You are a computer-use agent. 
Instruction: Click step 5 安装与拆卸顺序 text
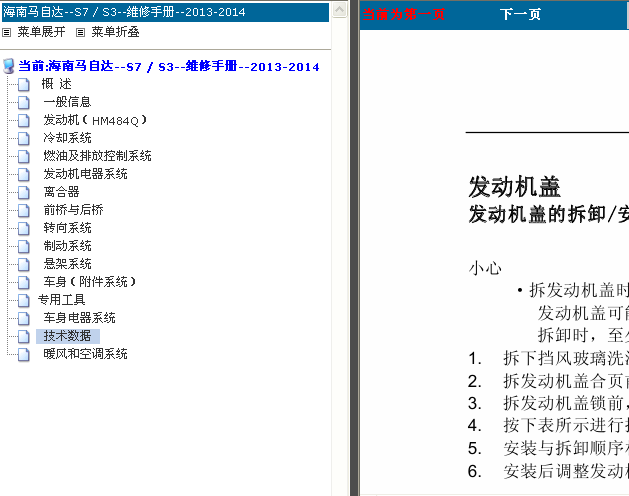566,448
